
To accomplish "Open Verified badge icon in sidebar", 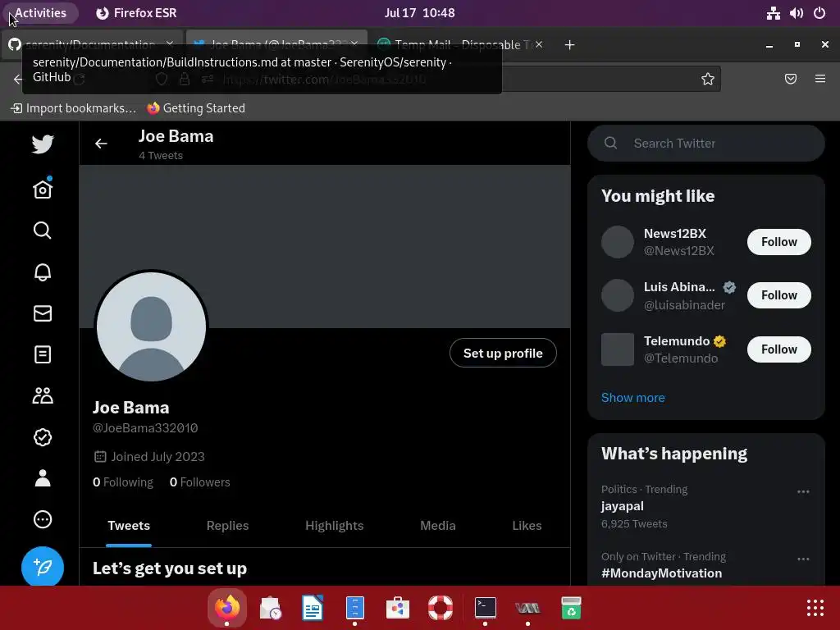I will pyautogui.click(x=43, y=437).
